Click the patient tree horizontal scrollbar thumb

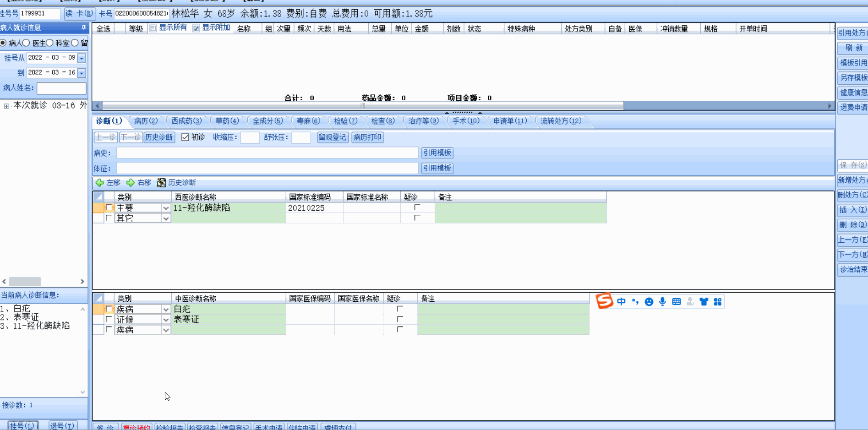[25, 281]
